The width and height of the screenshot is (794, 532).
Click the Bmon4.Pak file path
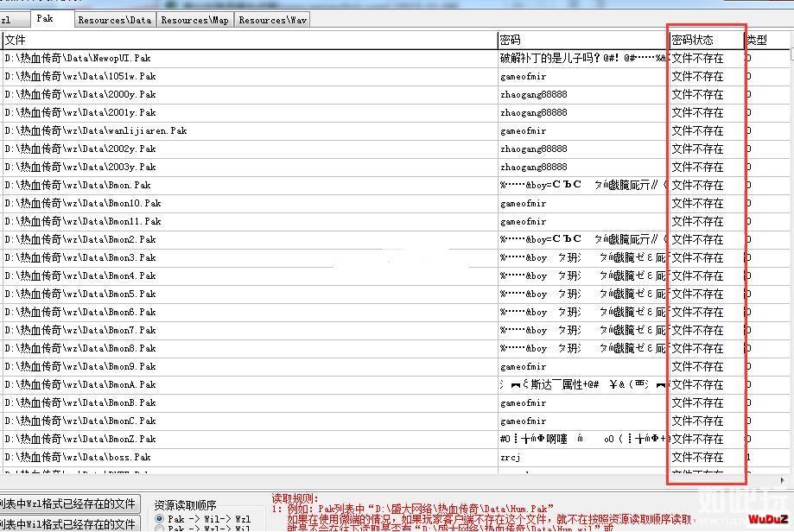click(x=80, y=275)
